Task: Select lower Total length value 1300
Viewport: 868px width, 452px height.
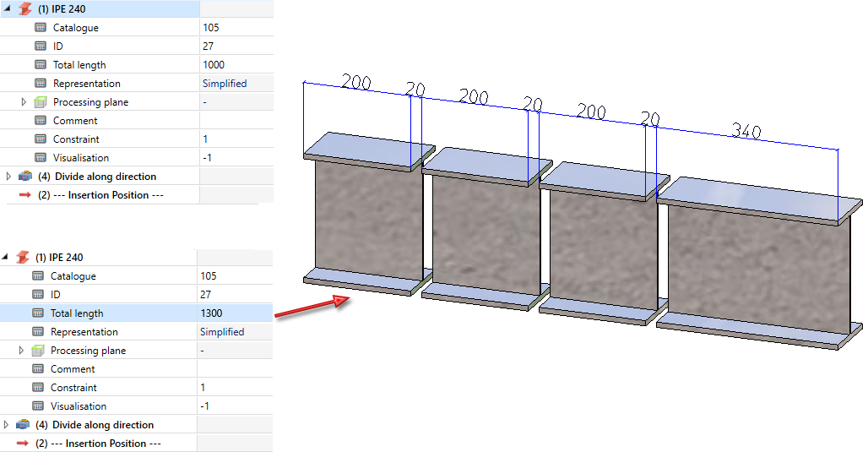Action: [x=211, y=313]
